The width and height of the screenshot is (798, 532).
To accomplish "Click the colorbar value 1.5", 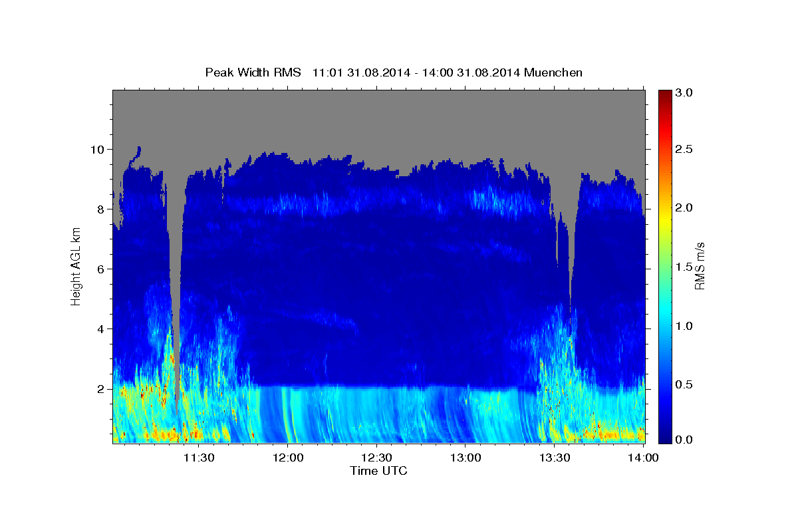I will click(x=685, y=267).
